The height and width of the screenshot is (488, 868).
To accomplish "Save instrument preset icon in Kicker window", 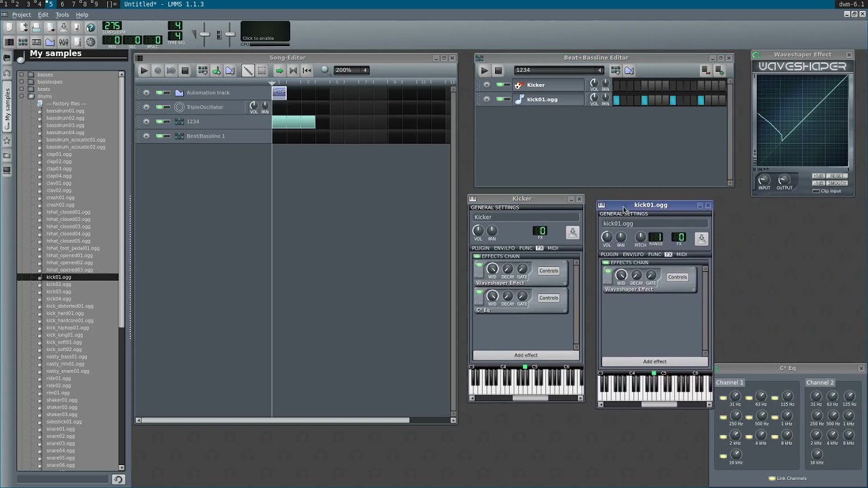I will click(572, 232).
